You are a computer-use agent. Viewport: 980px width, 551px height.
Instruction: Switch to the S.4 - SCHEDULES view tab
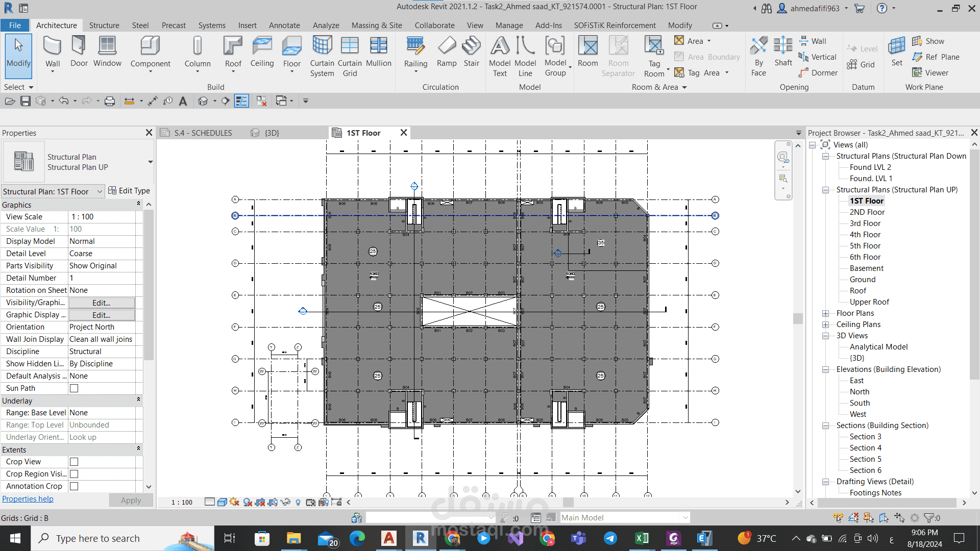pos(203,133)
